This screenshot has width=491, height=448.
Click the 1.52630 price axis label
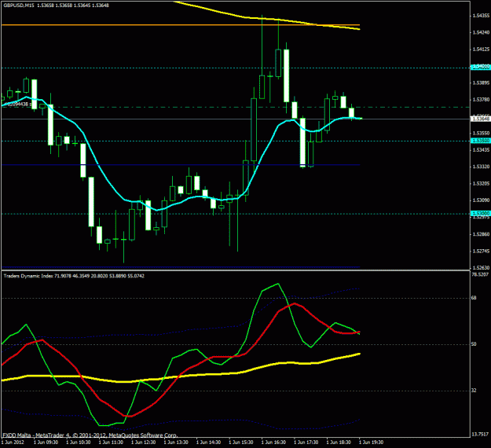pos(482,267)
